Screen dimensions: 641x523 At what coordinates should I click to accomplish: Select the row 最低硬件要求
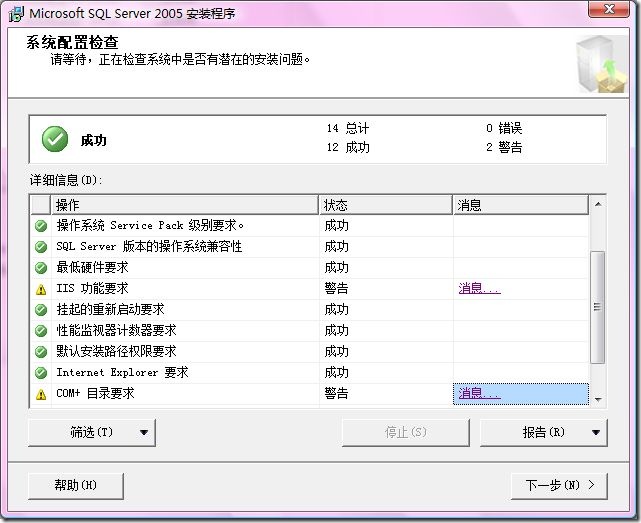(x=310, y=267)
